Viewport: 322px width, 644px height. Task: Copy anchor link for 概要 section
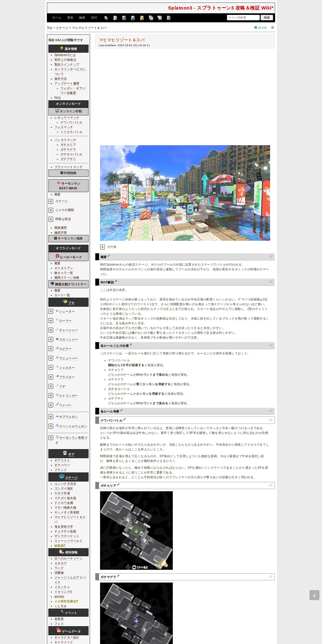[271, 257]
